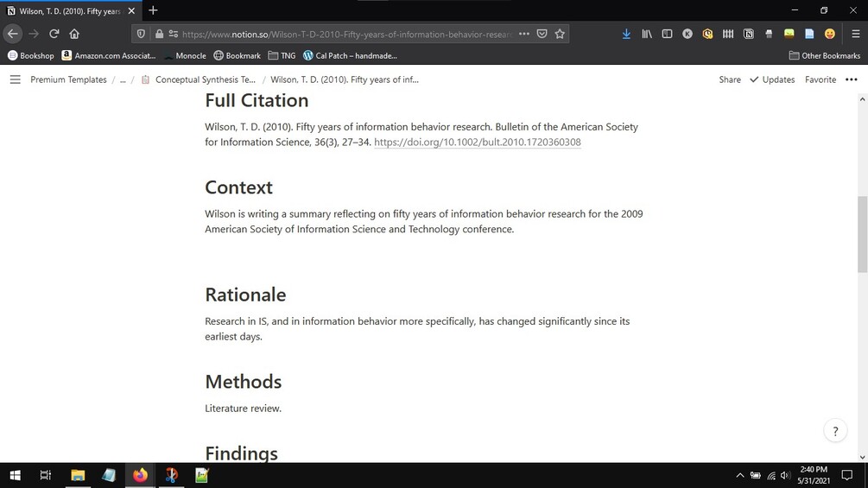
Task: Open the Amazon.com Associates bookmark
Action: (x=109, y=55)
